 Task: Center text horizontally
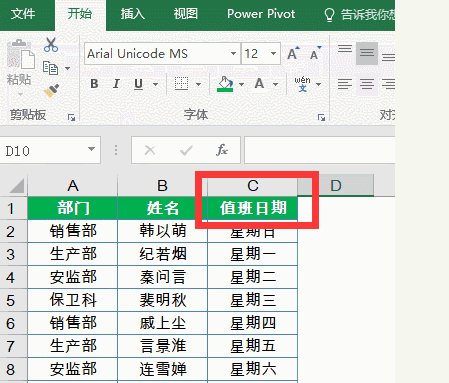click(x=367, y=84)
